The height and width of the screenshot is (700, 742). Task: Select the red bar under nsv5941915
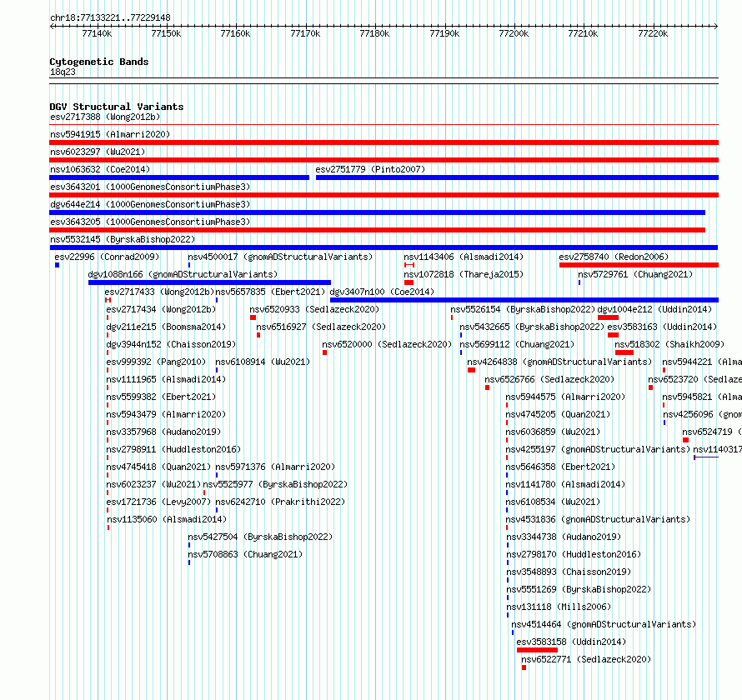click(384, 142)
